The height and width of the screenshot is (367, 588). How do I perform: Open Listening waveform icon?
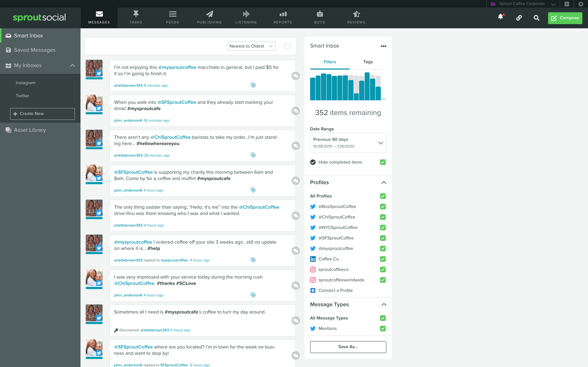[246, 14]
